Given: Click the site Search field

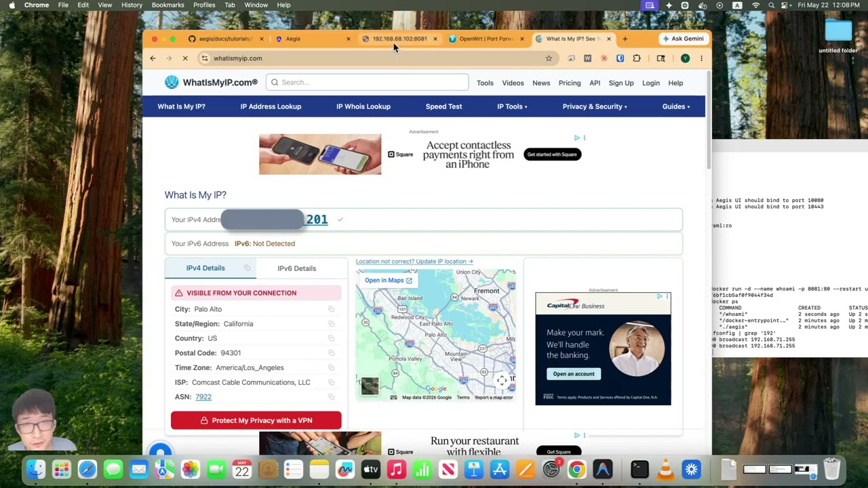Looking at the screenshot, I should (x=367, y=82).
